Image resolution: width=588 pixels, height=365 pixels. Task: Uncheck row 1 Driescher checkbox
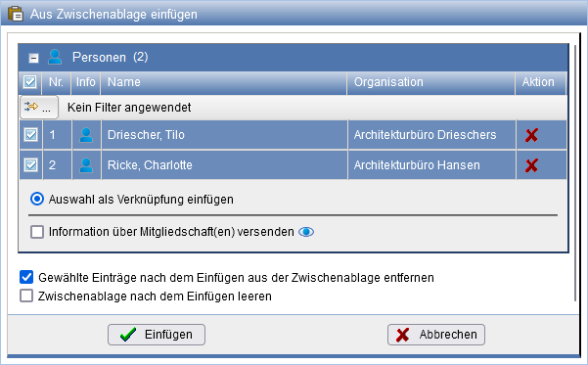click(x=30, y=135)
